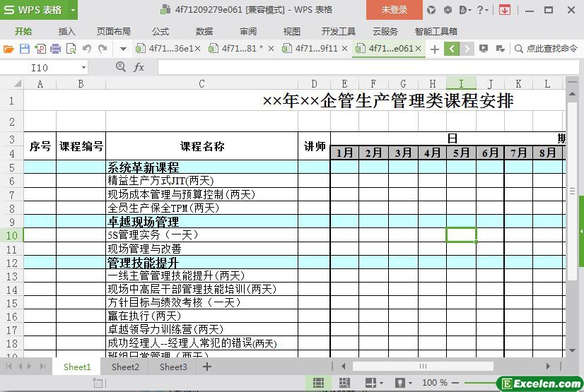Viewport: 584px width, 392px height.
Task: Open the 插入 ribbon tab
Action: [x=67, y=31]
